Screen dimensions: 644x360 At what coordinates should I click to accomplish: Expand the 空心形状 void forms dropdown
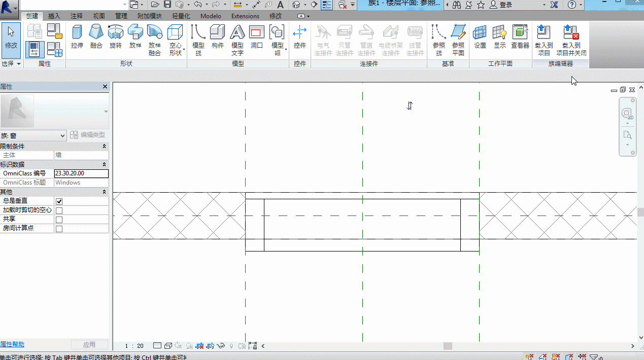[x=176, y=40]
